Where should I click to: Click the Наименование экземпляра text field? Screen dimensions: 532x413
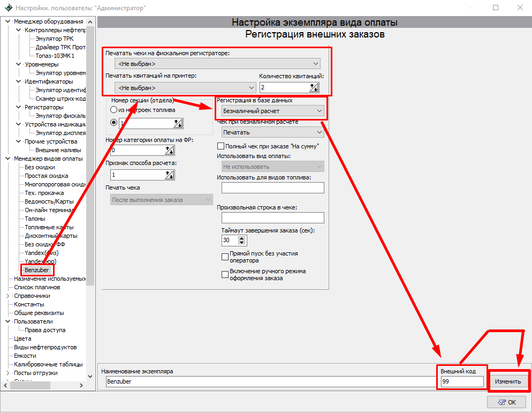271,381
